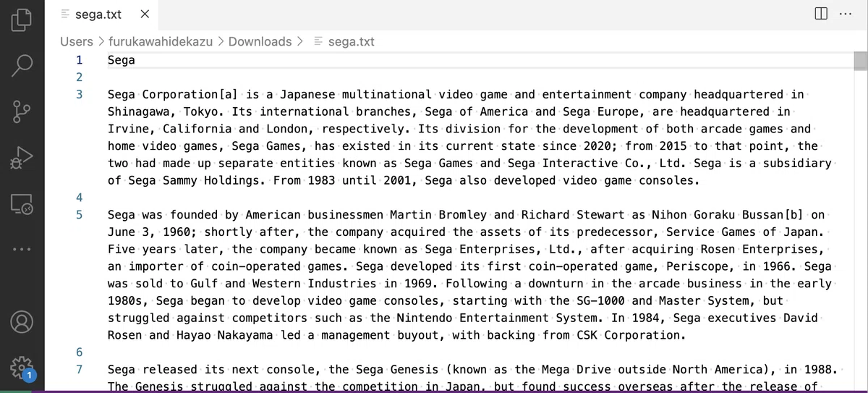
Task: Open the editor More Actions menu
Action: click(x=846, y=14)
